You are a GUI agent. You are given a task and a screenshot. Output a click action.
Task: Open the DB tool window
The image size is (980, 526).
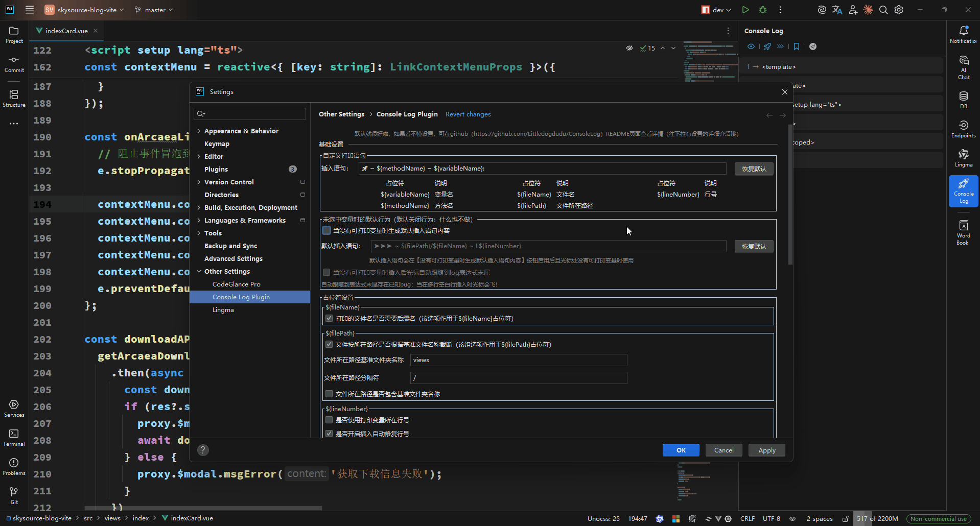(963, 100)
